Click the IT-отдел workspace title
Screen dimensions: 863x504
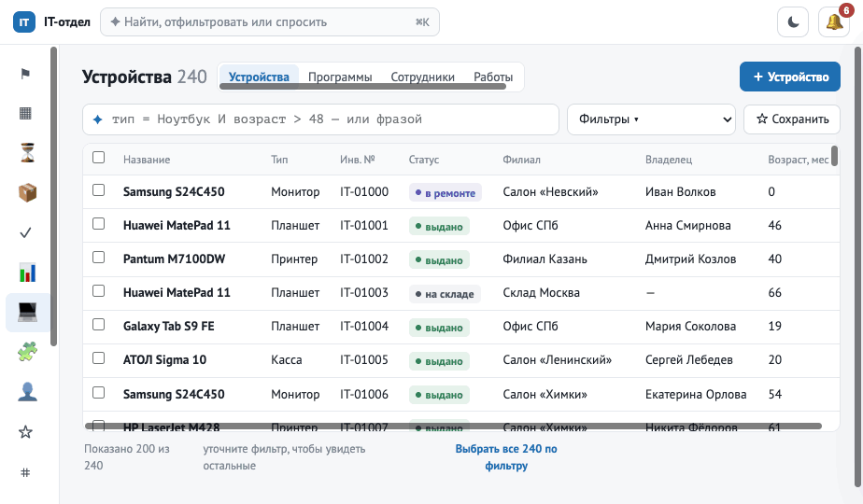(x=67, y=22)
